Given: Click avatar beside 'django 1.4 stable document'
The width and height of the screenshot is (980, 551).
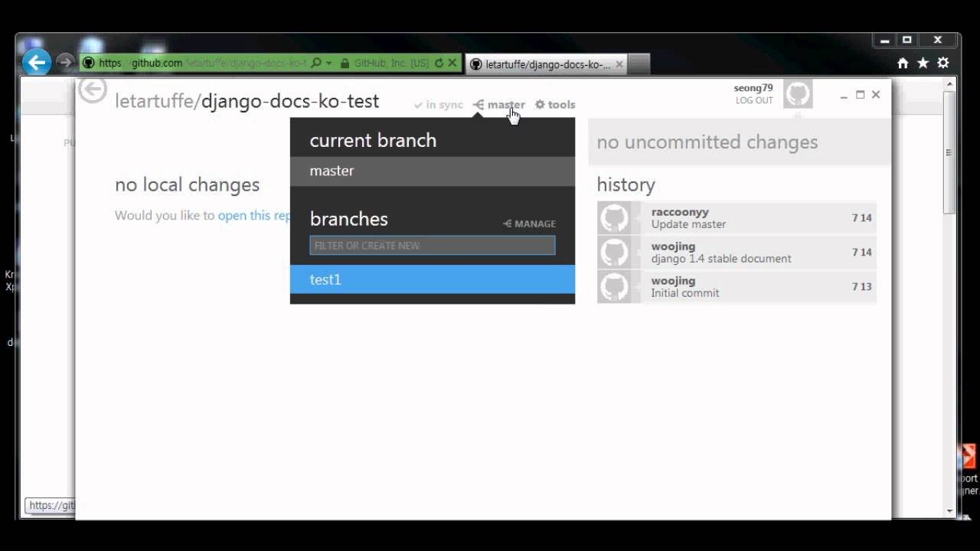Looking at the screenshot, I should tap(614, 252).
